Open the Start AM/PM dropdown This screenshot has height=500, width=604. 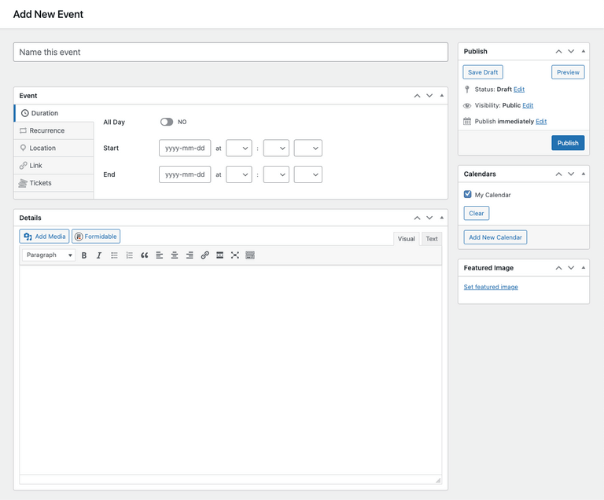(x=308, y=148)
